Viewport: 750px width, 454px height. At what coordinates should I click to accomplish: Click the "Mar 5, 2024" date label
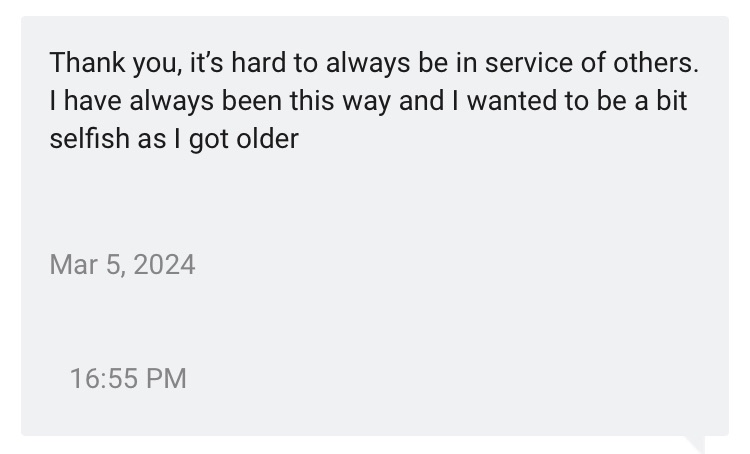[122, 265]
